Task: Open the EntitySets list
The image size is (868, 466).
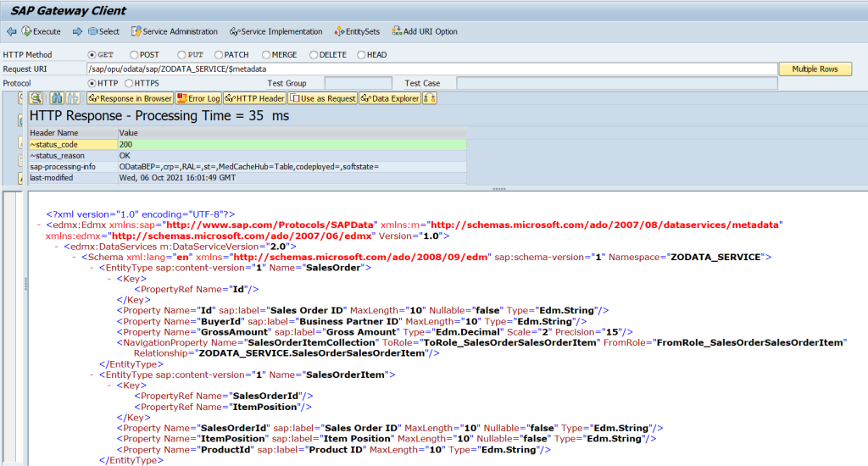Action: point(357,31)
